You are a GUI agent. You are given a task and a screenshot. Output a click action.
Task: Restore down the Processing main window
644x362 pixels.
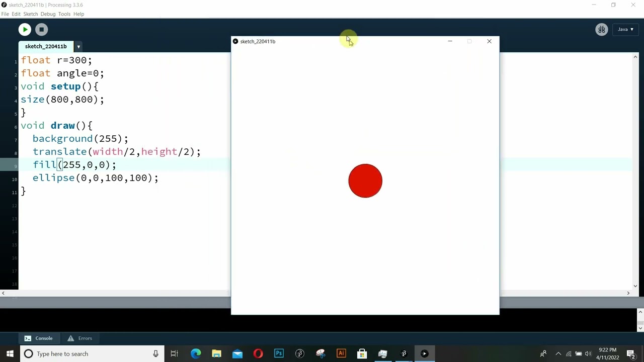(613, 5)
